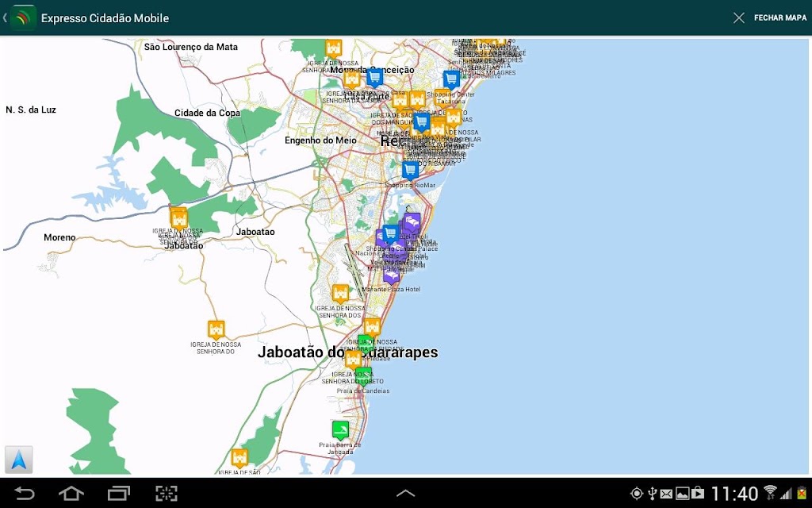Tap the Android back navigation button

[x=24, y=493]
